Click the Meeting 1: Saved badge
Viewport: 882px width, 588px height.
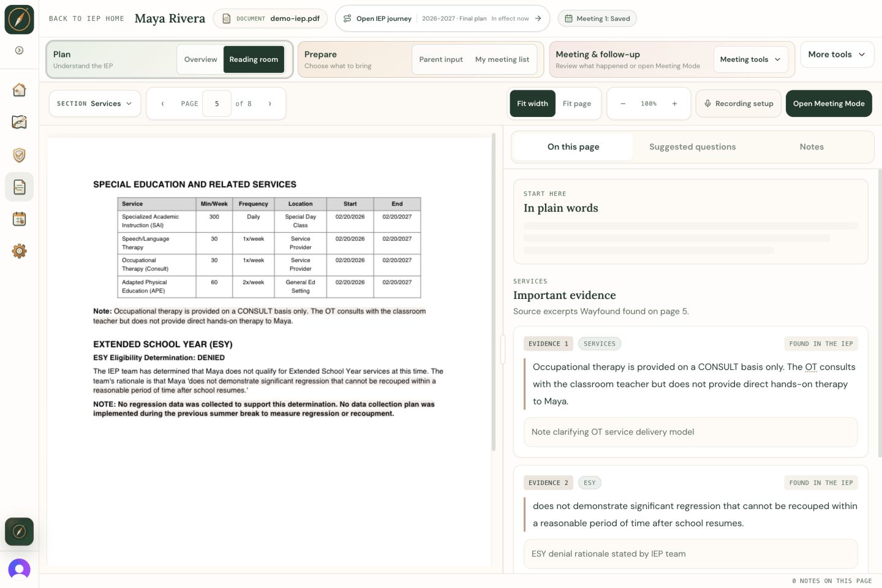click(597, 18)
